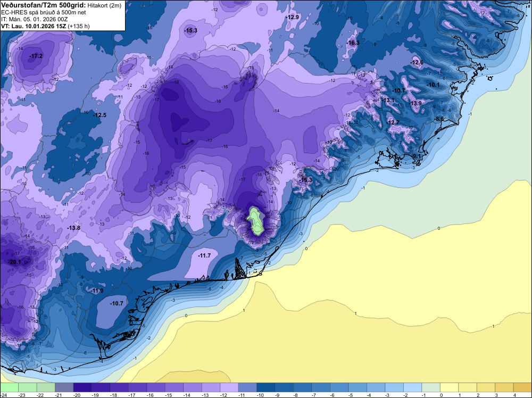
Task: Click the -17.2 temperature label
Action: tap(36, 56)
